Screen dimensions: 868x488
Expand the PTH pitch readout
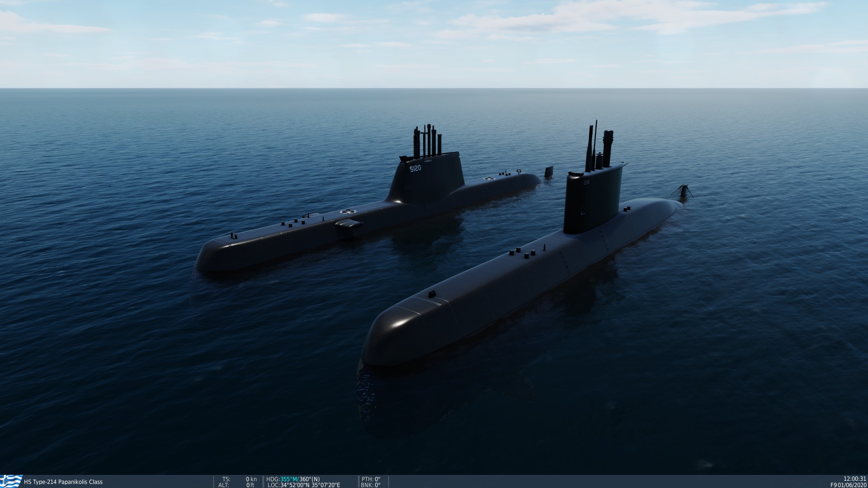[372, 479]
